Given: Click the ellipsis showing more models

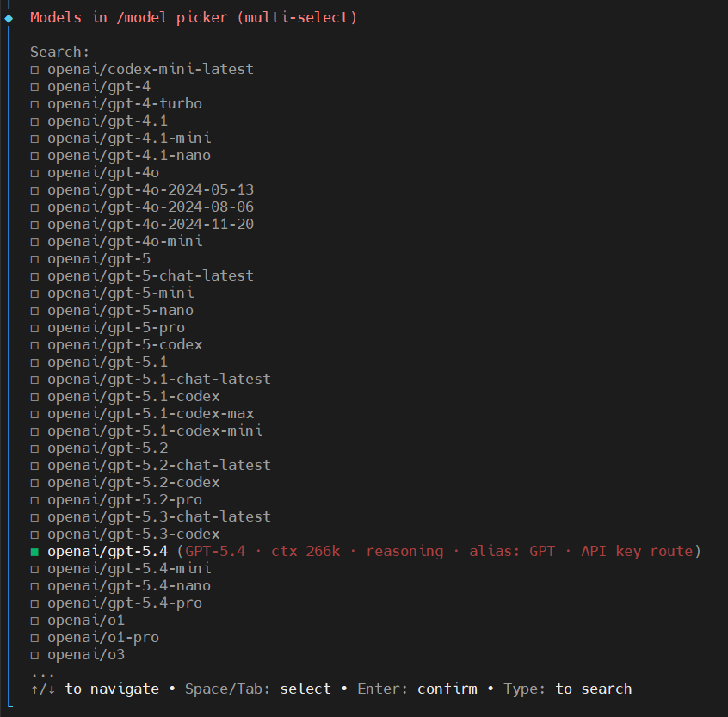Looking at the screenshot, I should (43, 672).
